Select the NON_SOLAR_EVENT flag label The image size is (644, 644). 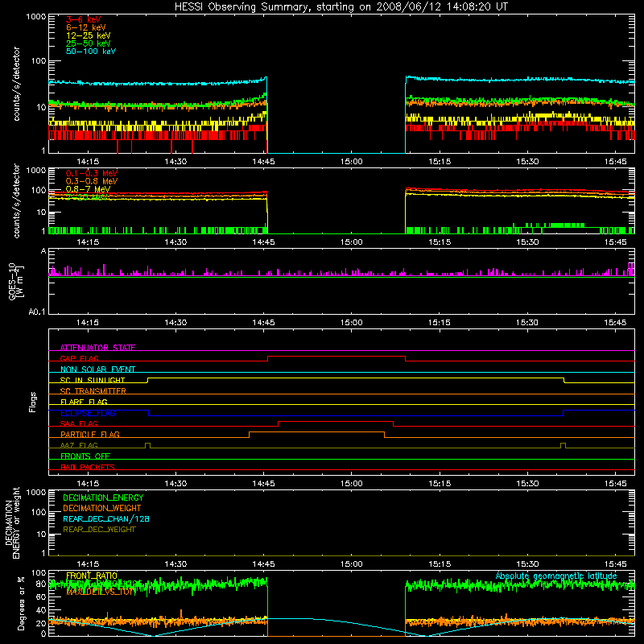click(97, 369)
